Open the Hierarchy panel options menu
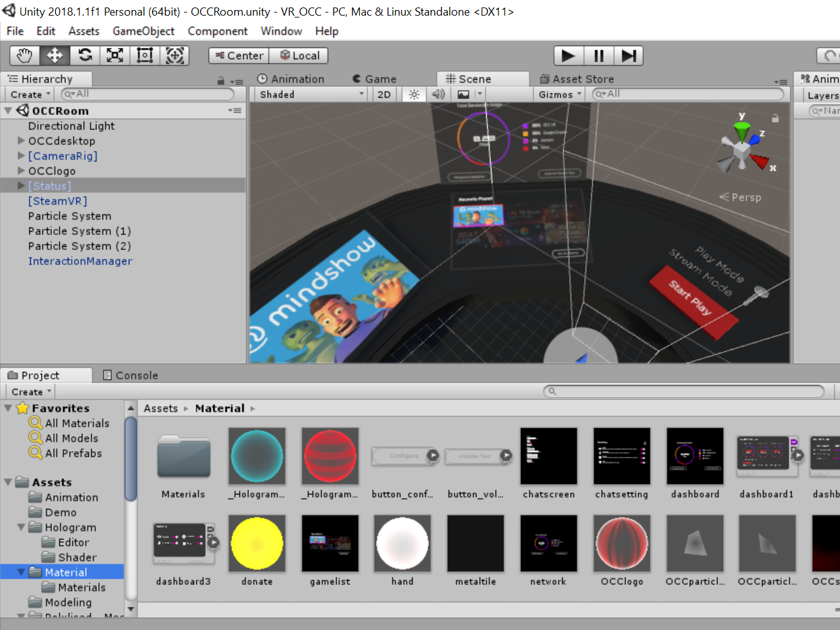The image size is (840, 630). pyautogui.click(x=236, y=81)
